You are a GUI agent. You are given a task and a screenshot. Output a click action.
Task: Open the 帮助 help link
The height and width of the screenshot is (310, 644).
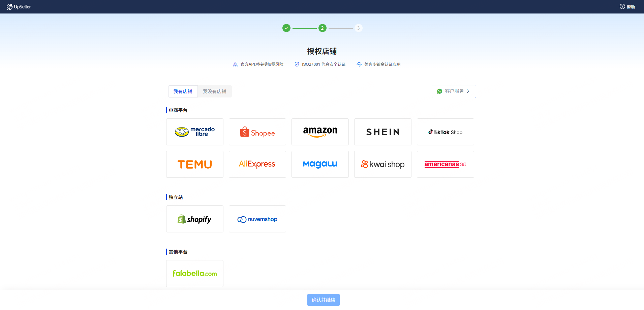(627, 7)
